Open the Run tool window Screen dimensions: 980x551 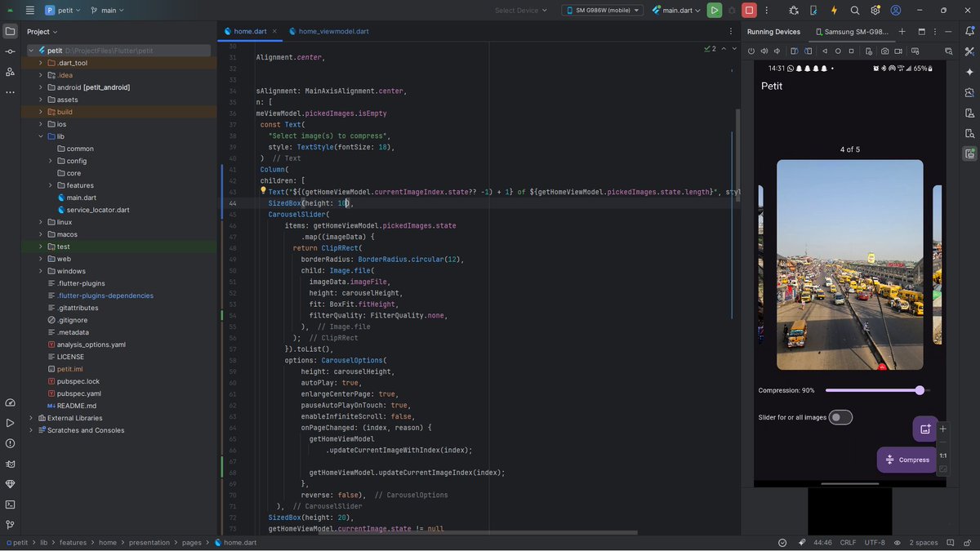click(10, 423)
